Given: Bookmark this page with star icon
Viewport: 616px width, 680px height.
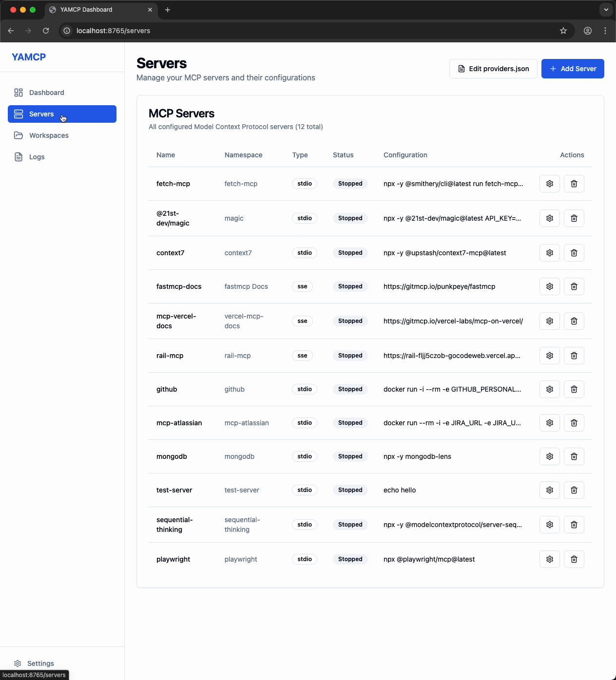Looking at the screenshot, I should (563, 31).
